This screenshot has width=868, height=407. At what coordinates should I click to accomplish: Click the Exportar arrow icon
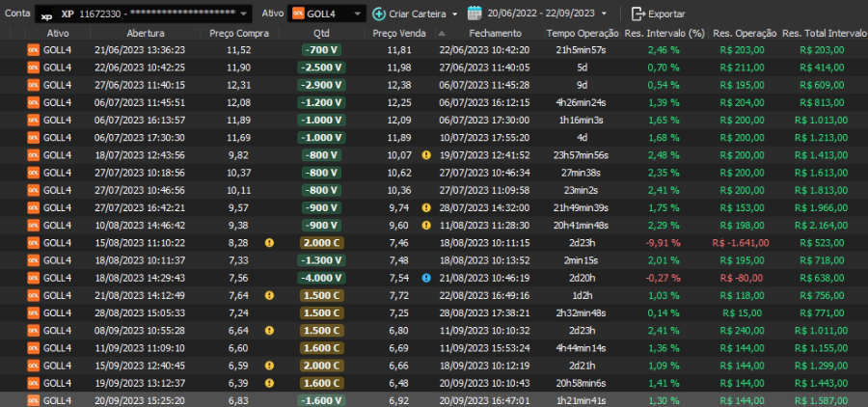(x=637, y=14)
